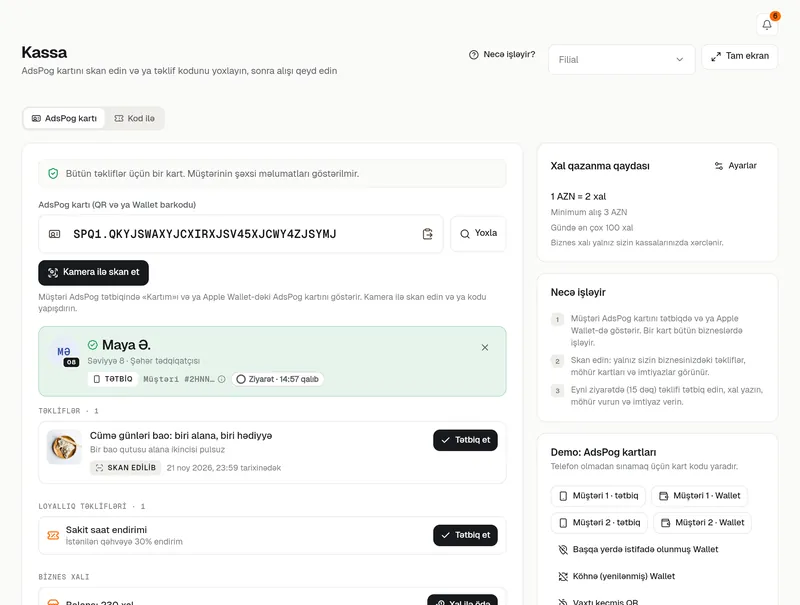Image resolution: width=800 pixels, height=605 pixels.
Task: Open the Filial dropdown
Action: [x=621, y=60]
